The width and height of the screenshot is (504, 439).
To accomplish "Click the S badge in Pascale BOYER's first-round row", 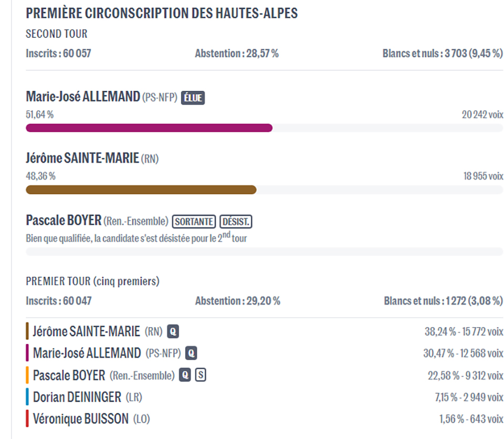I will (200, 375).
